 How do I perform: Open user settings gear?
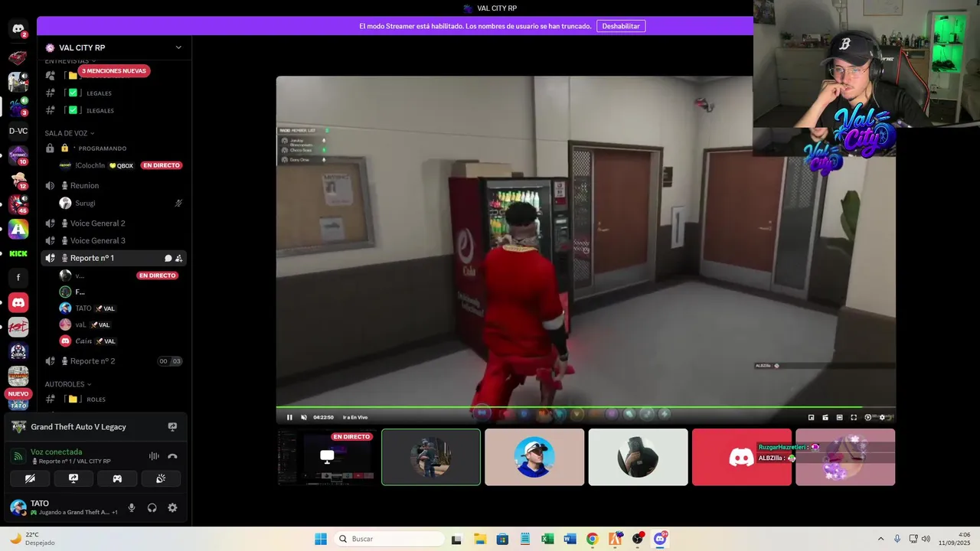point(172,507)
